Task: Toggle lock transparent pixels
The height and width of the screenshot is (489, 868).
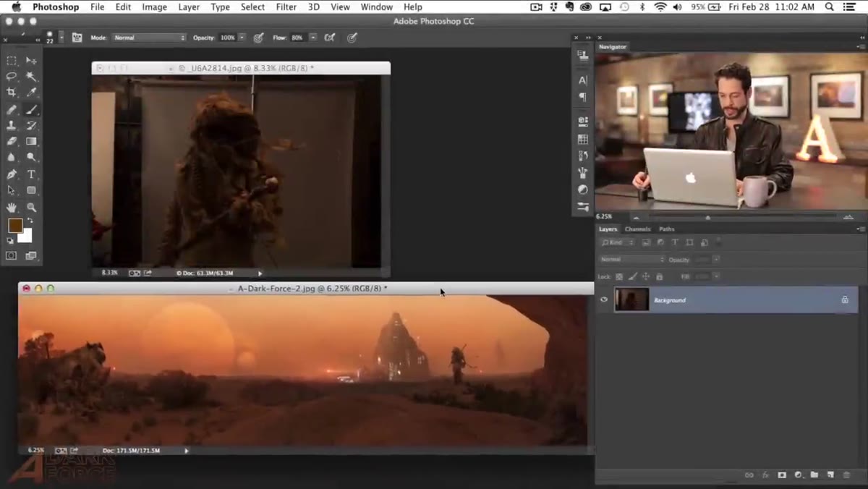Action: [620, 276]
